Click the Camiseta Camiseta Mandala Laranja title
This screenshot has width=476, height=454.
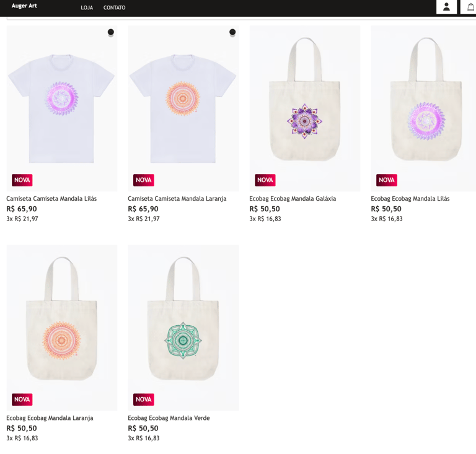click(177, 199)
